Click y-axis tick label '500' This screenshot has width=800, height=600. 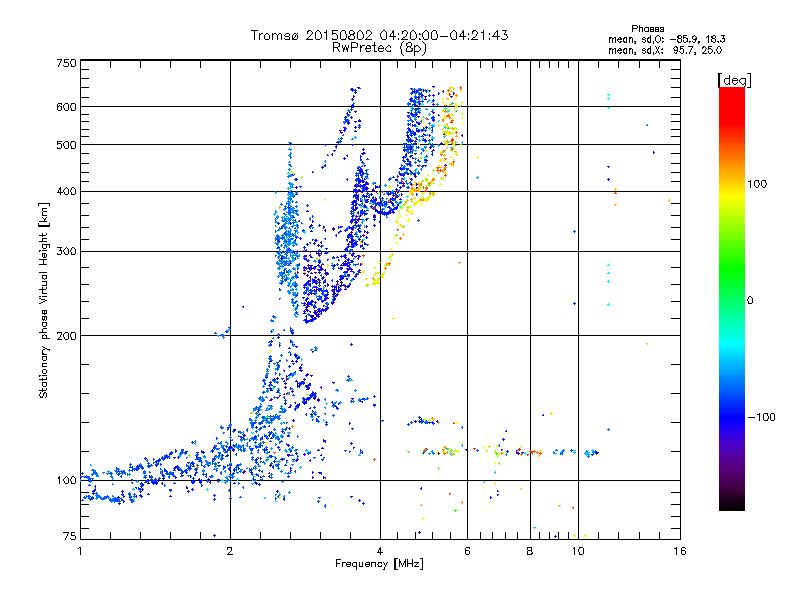click(66, 145)
